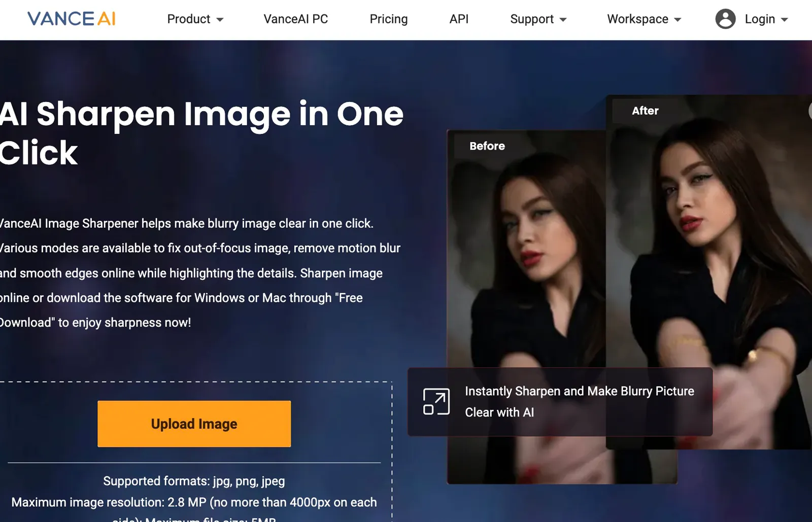This screenshot has height=522, width=812.
Task: Click the Supported formats: jpg, png, jpeg text
Action: (194, 481)
